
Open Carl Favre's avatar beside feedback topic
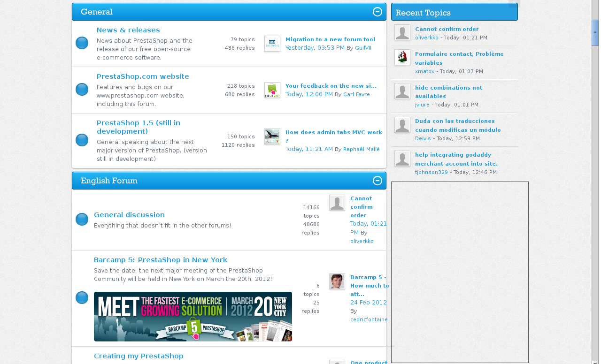tap(272, 90)
